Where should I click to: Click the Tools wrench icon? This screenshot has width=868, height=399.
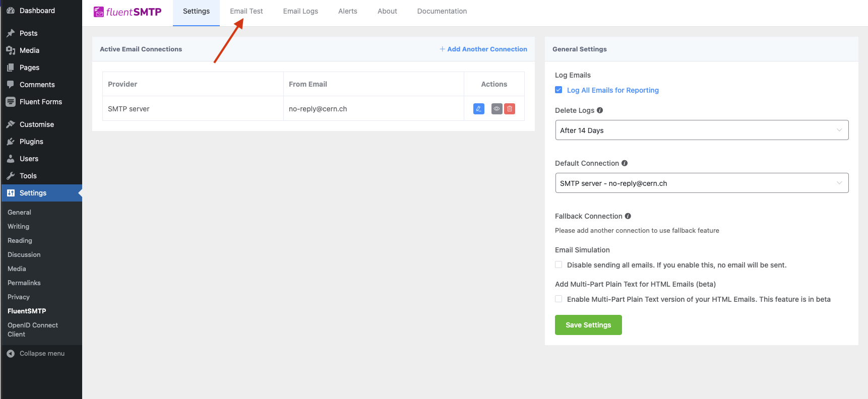click(x=11, y=176)
